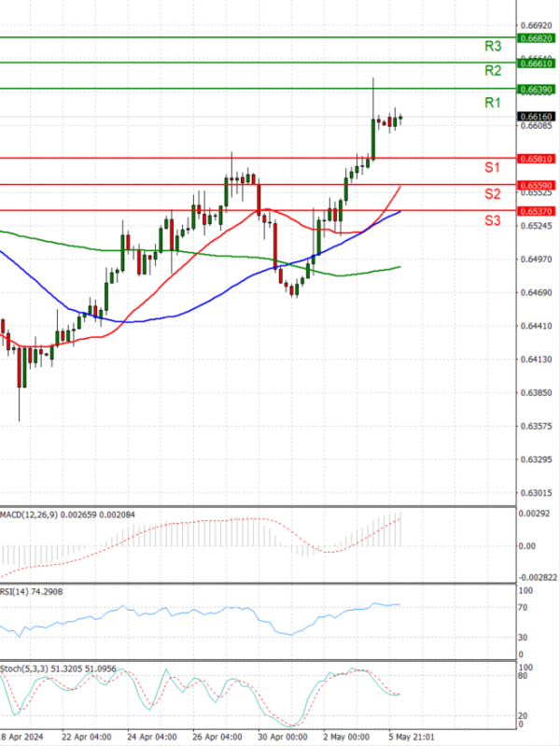Screen dimensions: 560x746
Task: Click the 0.66820 R3 price tag
Action: 536,38
